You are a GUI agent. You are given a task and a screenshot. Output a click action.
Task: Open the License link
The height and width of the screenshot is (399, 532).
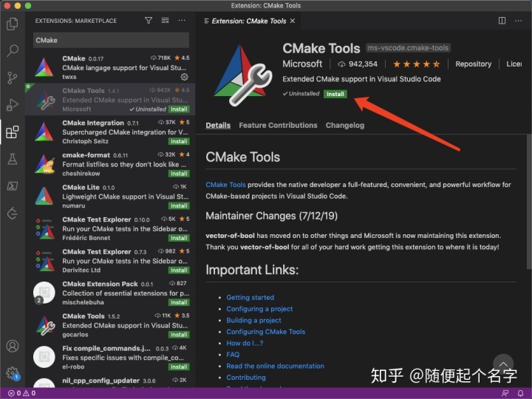(x=514, y=64)
